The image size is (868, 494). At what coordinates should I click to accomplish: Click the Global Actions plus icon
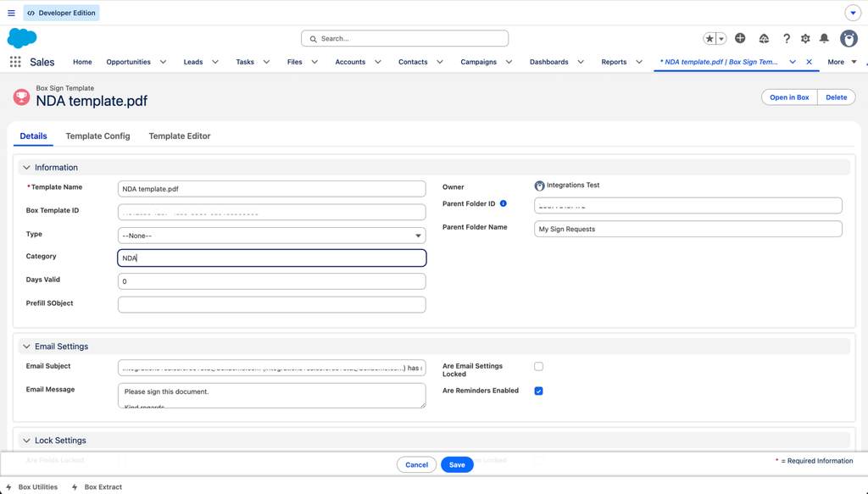[740, 38]
